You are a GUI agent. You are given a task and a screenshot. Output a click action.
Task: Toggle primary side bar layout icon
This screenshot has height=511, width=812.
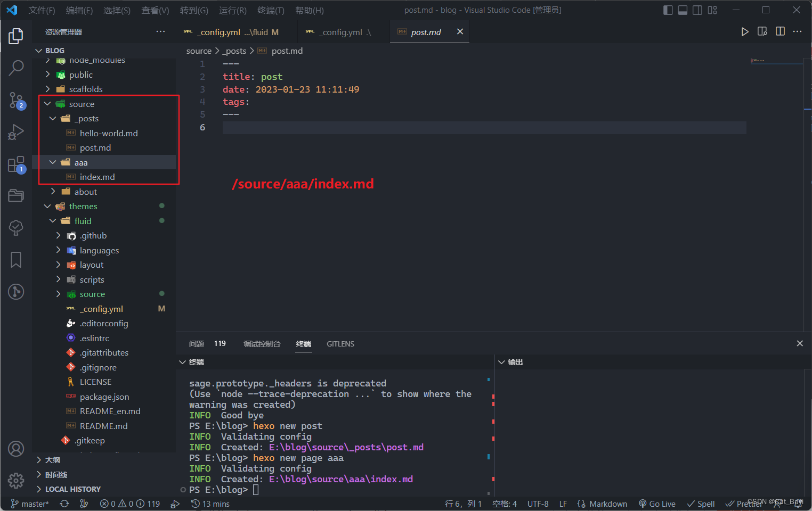click(668, 10)
